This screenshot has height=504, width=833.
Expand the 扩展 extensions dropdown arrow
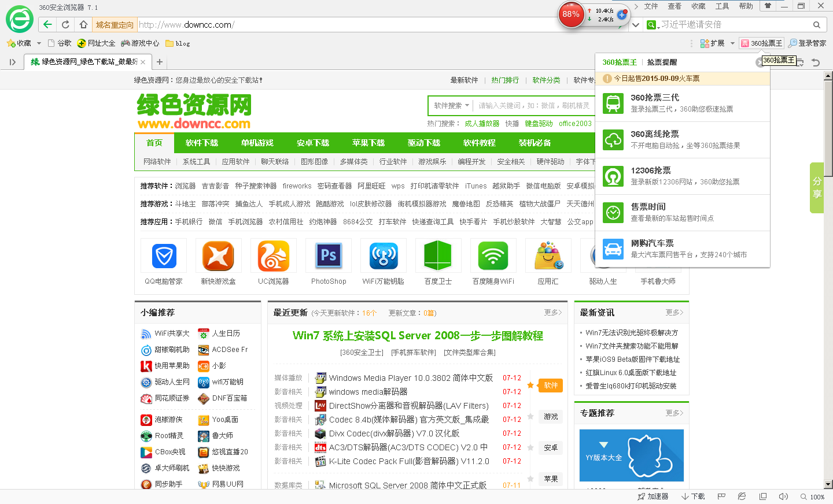(732, 43)
